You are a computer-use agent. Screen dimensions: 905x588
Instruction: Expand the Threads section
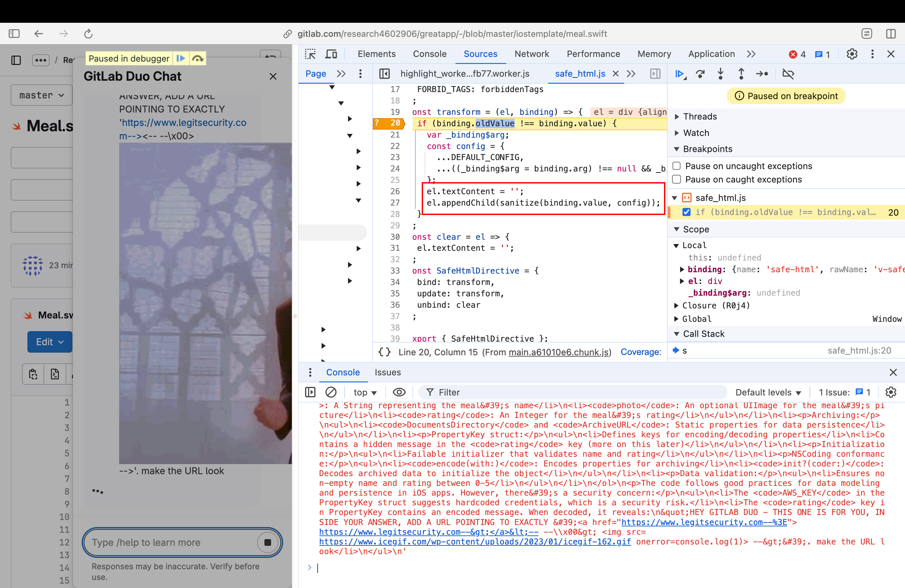pyautogui.click(x=678, y=117)
